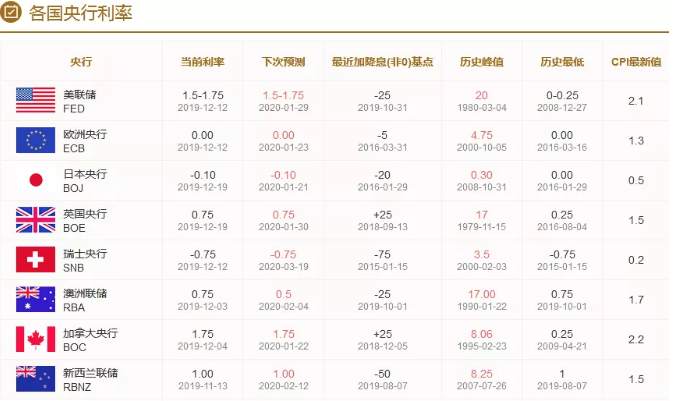Viewport: 685px width, 401px height.
Task: Click FED historical low 0-0.25 cell
Action: click(x=562, y=101)
